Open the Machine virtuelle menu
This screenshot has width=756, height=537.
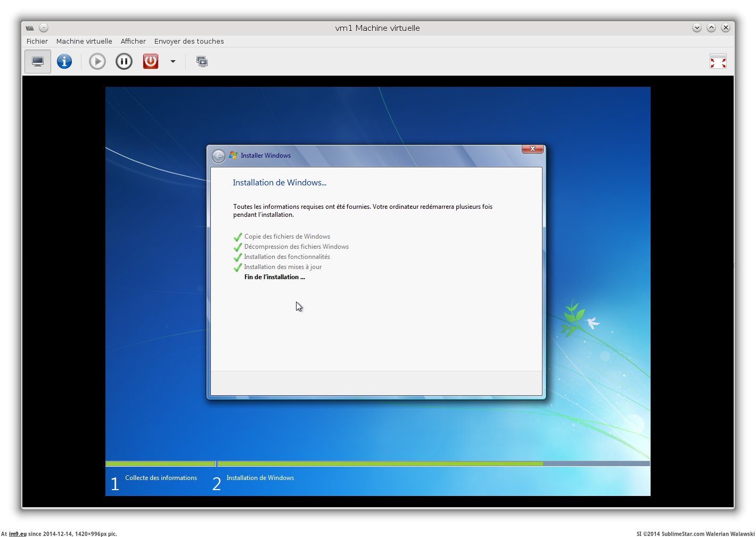coord(84,42)
